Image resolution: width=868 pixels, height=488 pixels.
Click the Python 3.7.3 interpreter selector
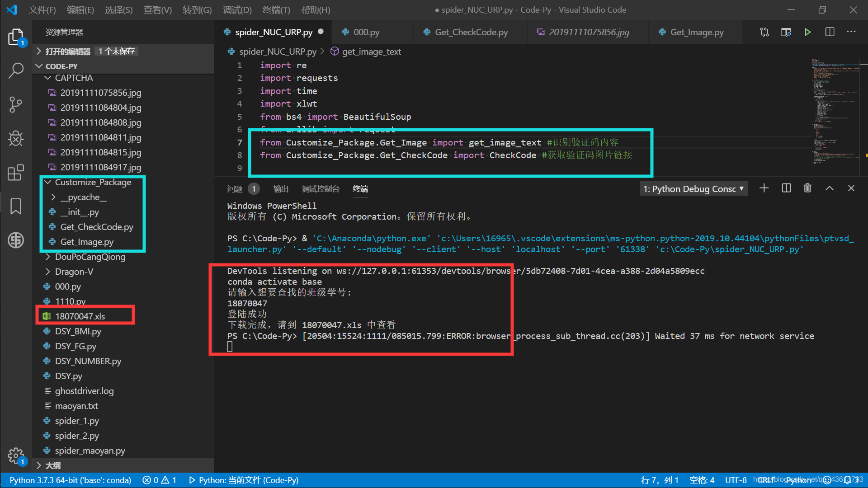pyautogui.click(x=70, y=480)
